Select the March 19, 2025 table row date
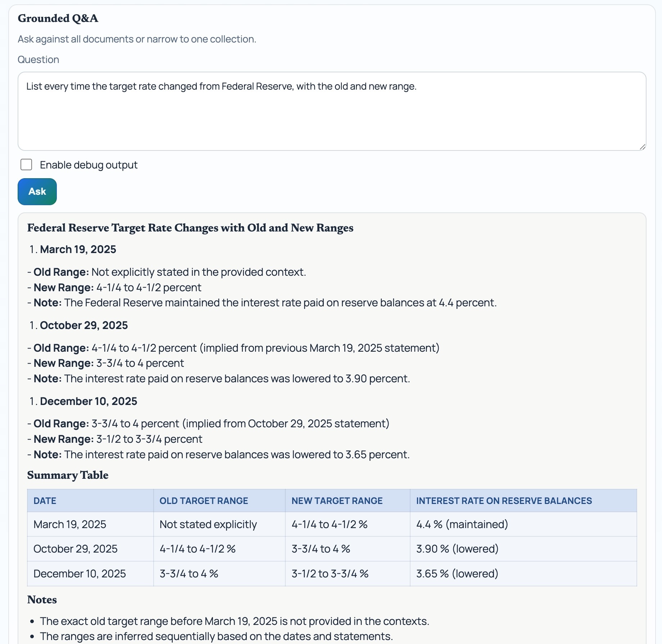Screen dimensions: 662x644 tap(70, 524)
